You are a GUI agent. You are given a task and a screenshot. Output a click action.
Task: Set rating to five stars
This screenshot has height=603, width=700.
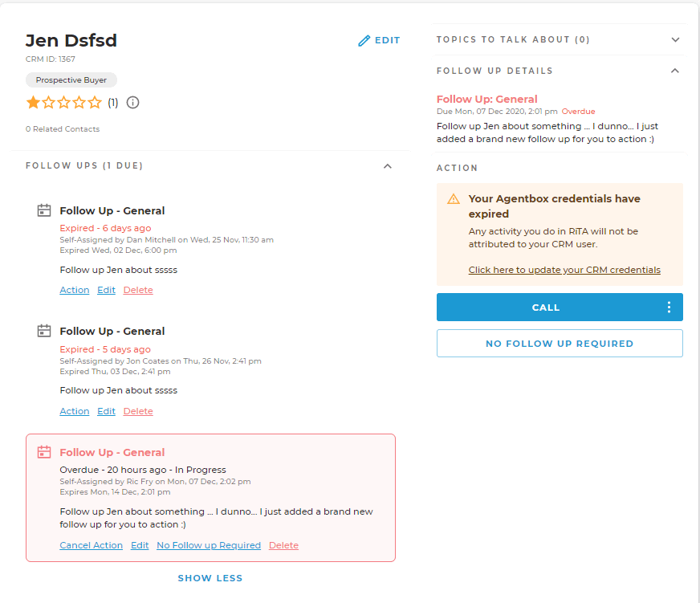coord(95,103)
